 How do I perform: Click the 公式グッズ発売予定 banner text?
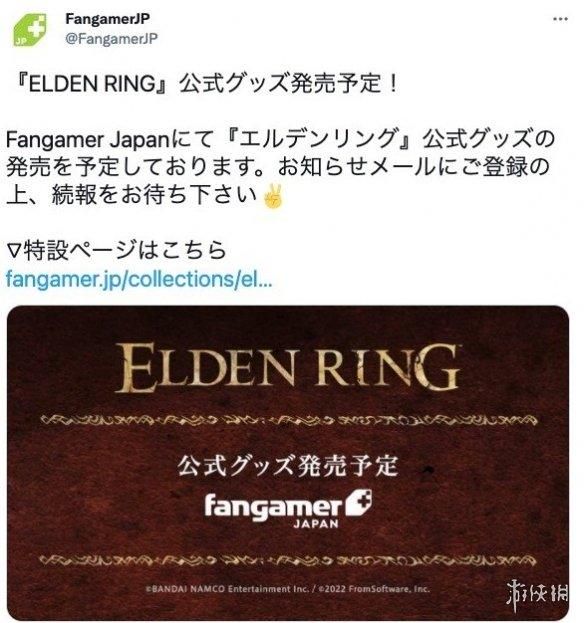click(x=287, y=465)
